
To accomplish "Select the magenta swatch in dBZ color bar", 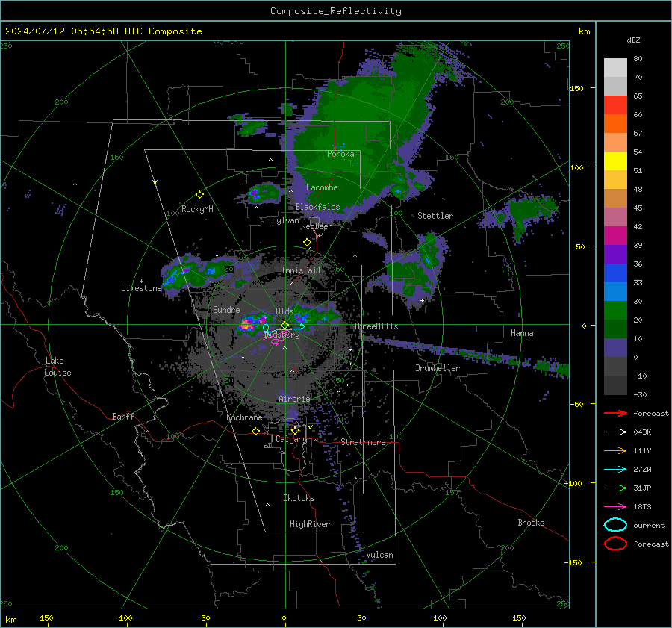I will coord(615,235).
